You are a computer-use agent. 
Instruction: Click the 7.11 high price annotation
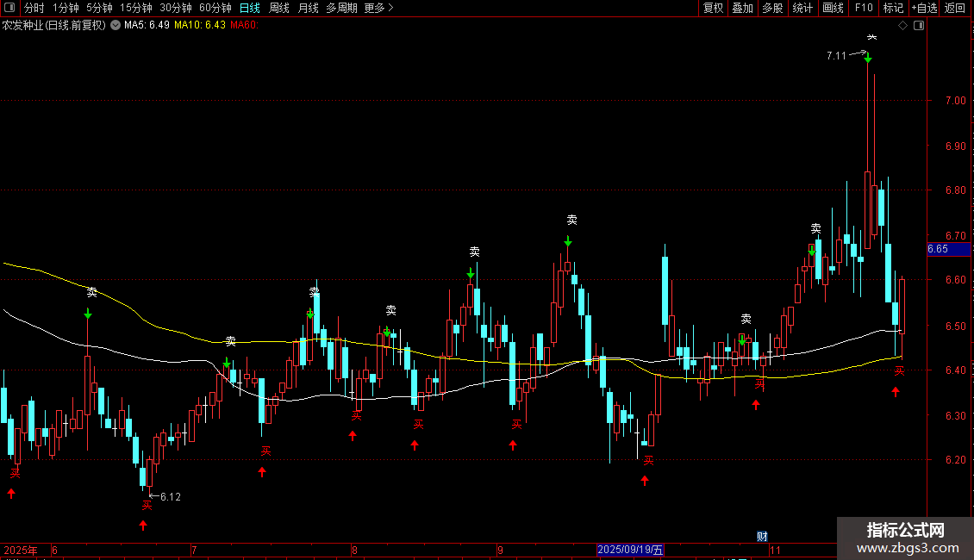tap(836, 56)
